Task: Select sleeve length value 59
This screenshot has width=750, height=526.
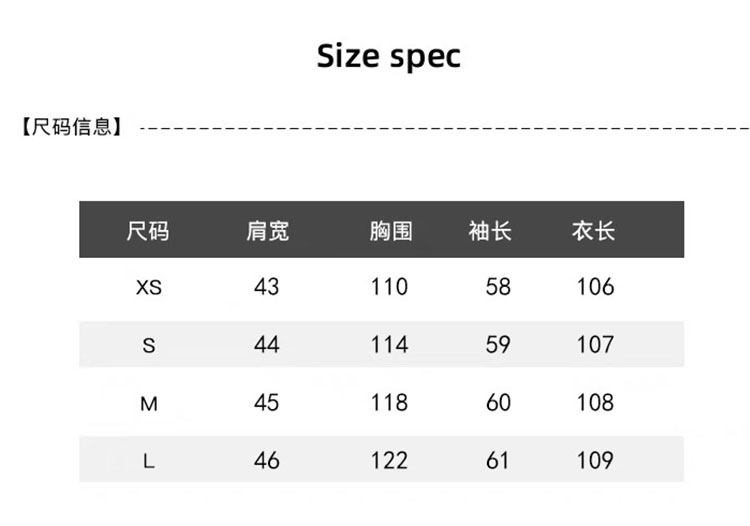Action: click(498, 345)
